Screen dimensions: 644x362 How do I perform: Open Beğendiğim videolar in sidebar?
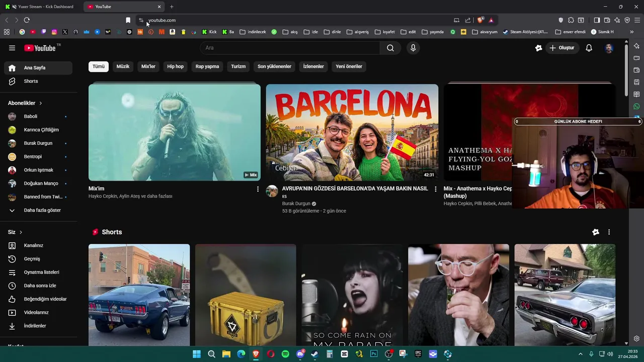[x=38, y=299]
